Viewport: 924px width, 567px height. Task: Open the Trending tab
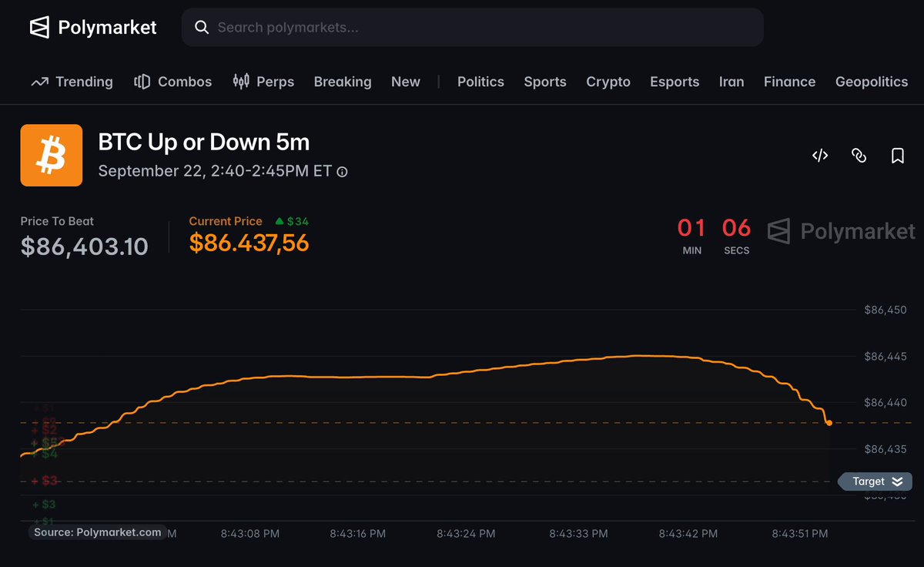tap(72, 82)
